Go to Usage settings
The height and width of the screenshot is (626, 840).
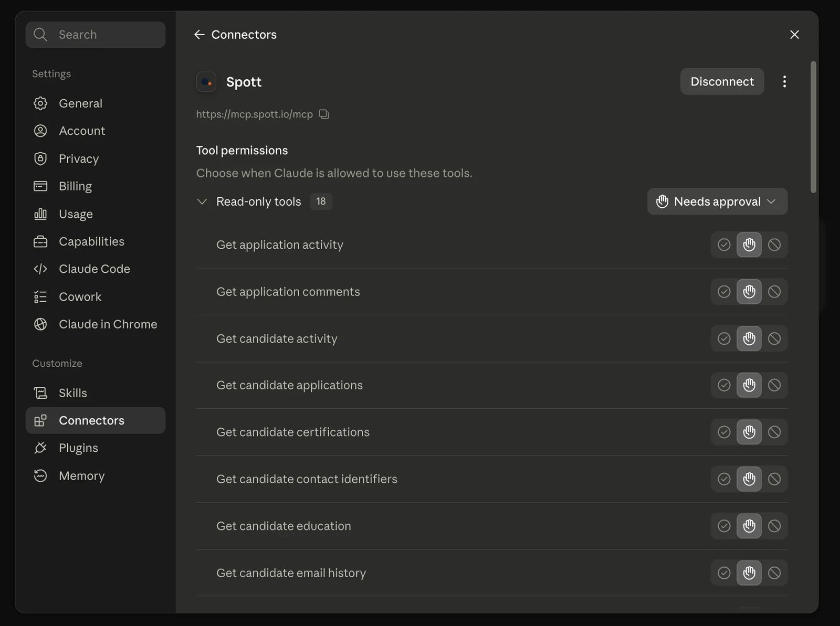95,214
